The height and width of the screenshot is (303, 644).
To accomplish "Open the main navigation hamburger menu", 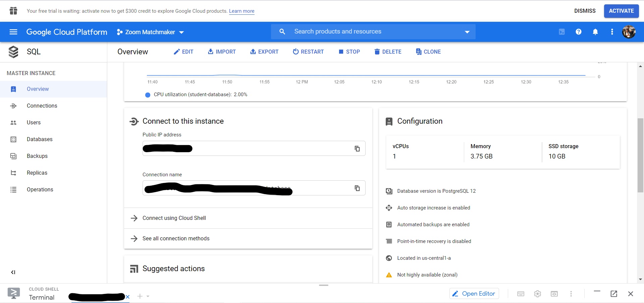I will pos(13,32).
